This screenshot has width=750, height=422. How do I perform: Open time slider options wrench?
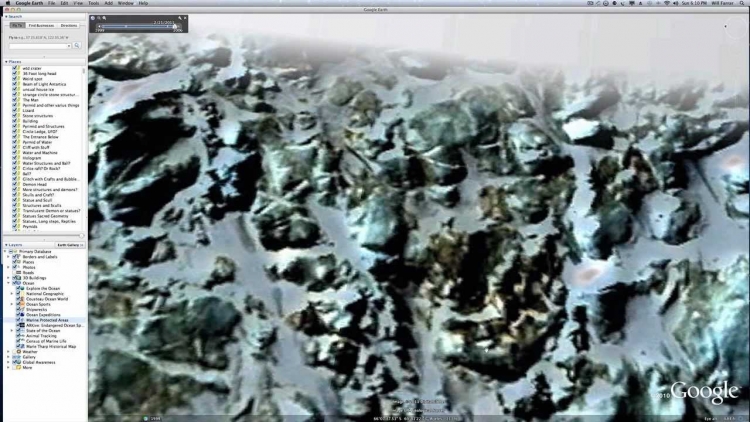[180, 18]
